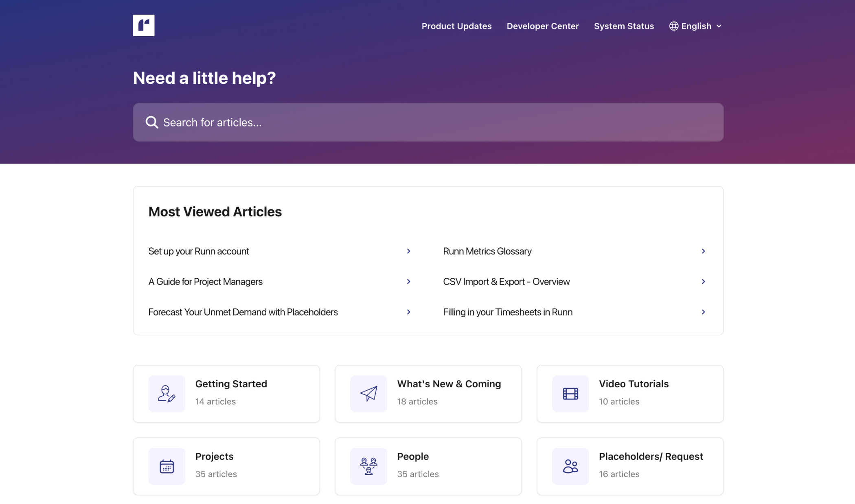Open System Status in top navigation

click(x=624, y=26)
